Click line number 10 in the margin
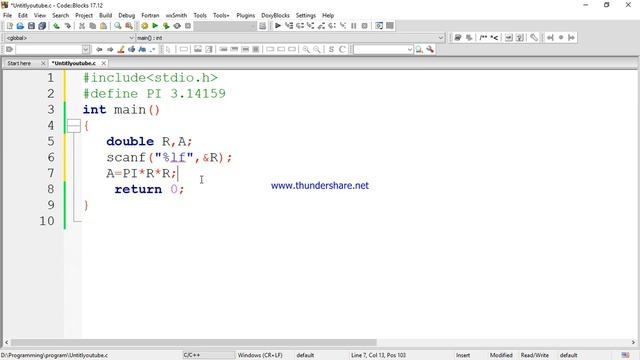This screenshot has width=640, height=360. (47, 221)
